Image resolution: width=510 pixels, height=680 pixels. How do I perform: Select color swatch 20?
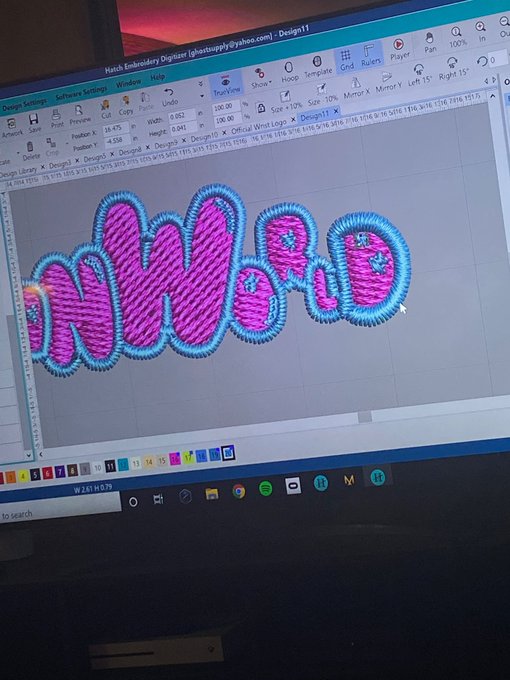tap(228, 453)
